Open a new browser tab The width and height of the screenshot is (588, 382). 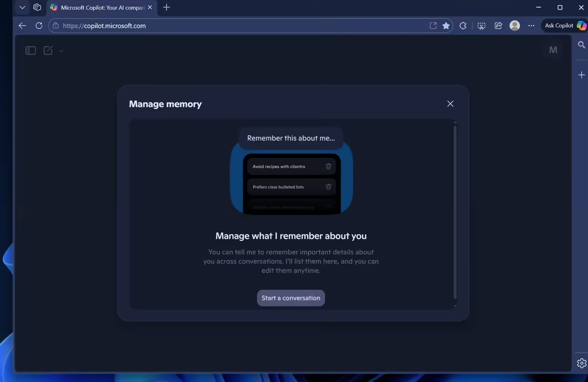[167, 7]
